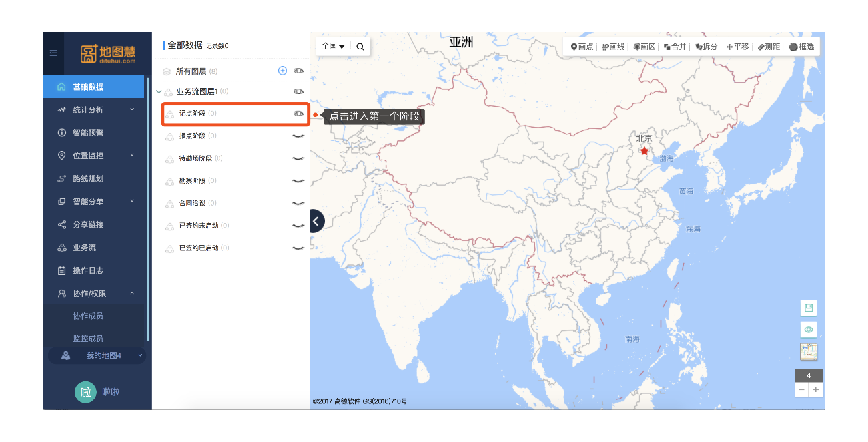This screenshot has width=868, height=442.
Task: Toggle visibility of 所有图层
Action: click(x=298, y=71)
